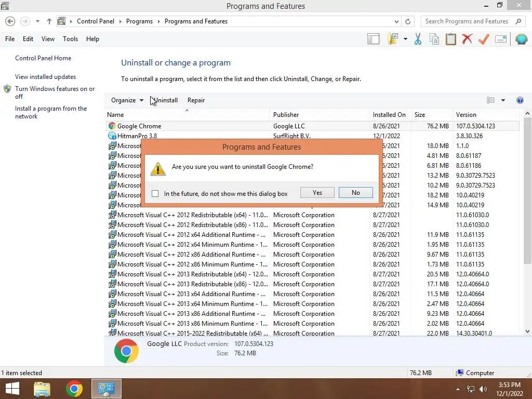Click the Repair command
The width and height of the screenshot is (532, 399).
tap(196, 100)
